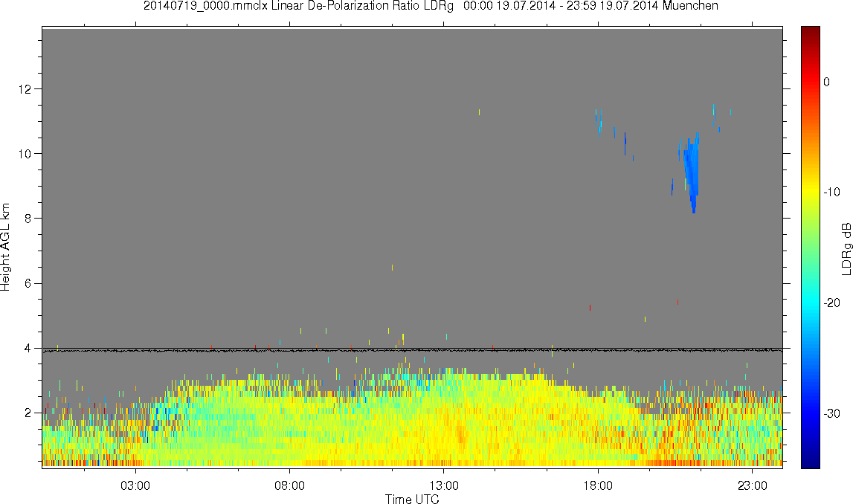The width and height of the screenshot is (853, 504).
Task: Click the height tick label 8
Action: (x=29, y=218)
